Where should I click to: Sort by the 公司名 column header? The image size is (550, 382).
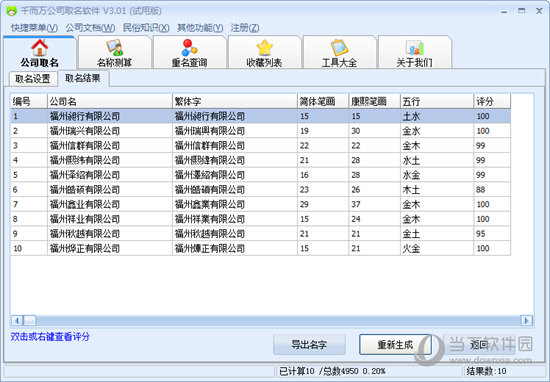[110, 102]
